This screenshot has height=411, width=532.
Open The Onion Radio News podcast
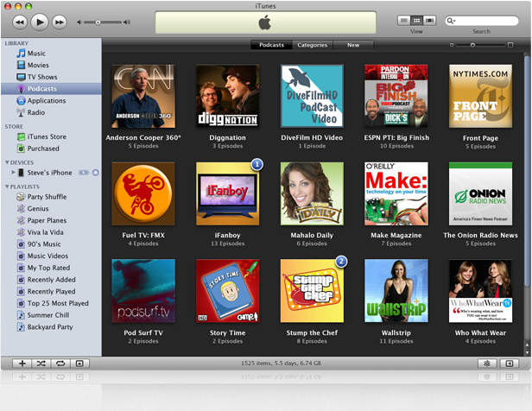coord(480,193)
